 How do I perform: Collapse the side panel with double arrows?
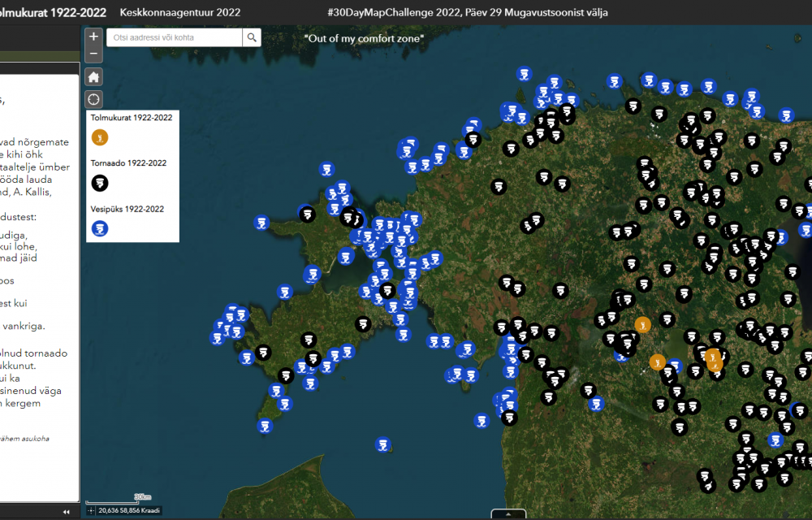67,512
